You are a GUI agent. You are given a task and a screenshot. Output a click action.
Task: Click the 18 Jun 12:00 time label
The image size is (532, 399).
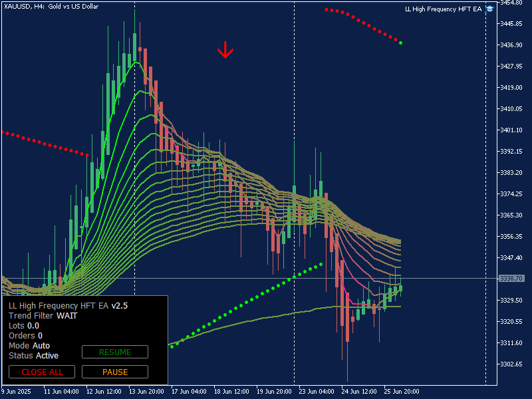pyautogui.click(x=231, y=391)
